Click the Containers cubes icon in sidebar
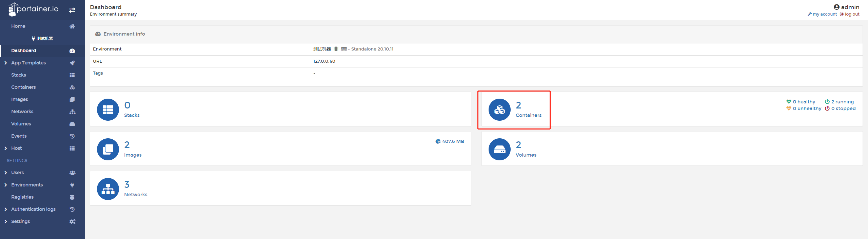Viewport: 868px width, 239px height. point(72,87)
